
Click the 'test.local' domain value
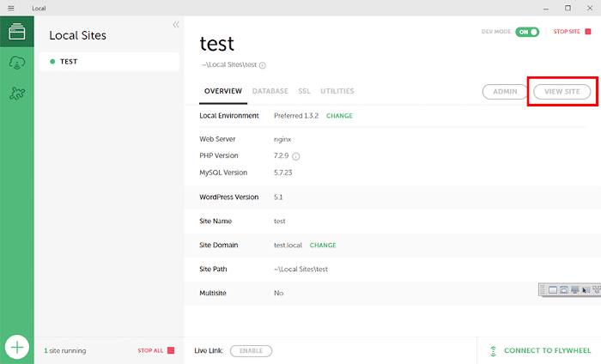point(288,246)
